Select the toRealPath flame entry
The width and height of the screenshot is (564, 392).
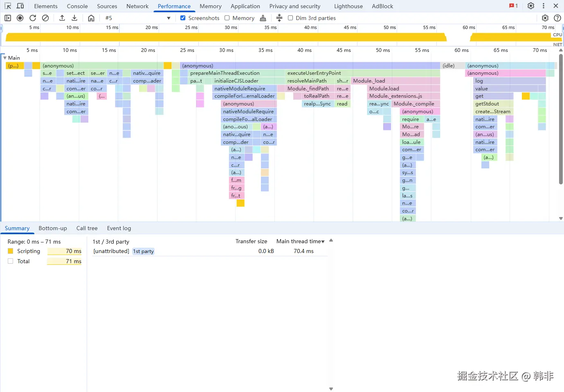click(318, 96)
